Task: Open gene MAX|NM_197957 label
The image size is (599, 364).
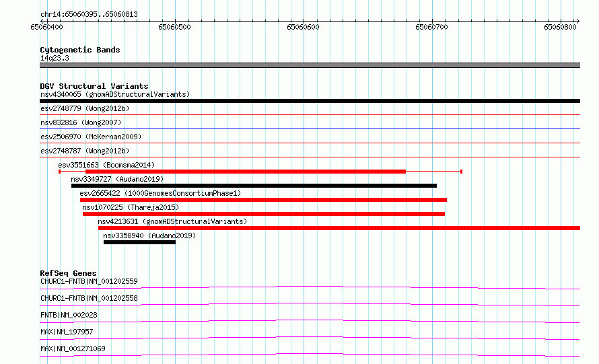Action: point(67,332)
